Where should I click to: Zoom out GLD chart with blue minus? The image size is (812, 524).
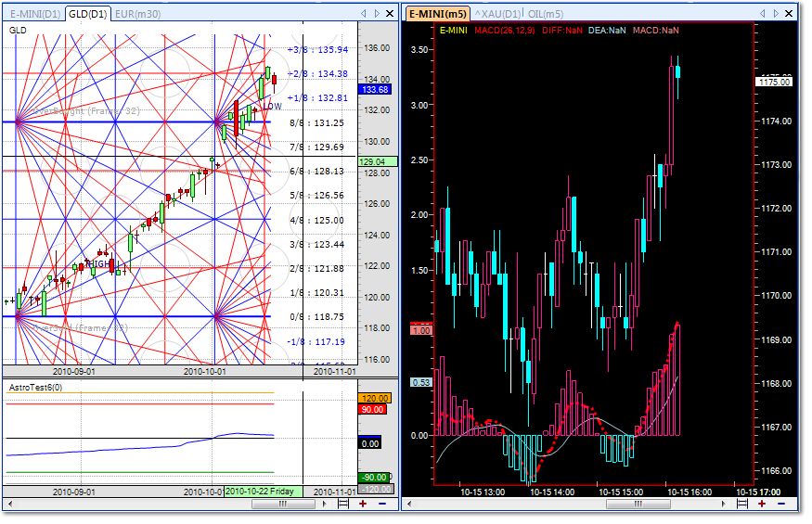tap(382, 504)
